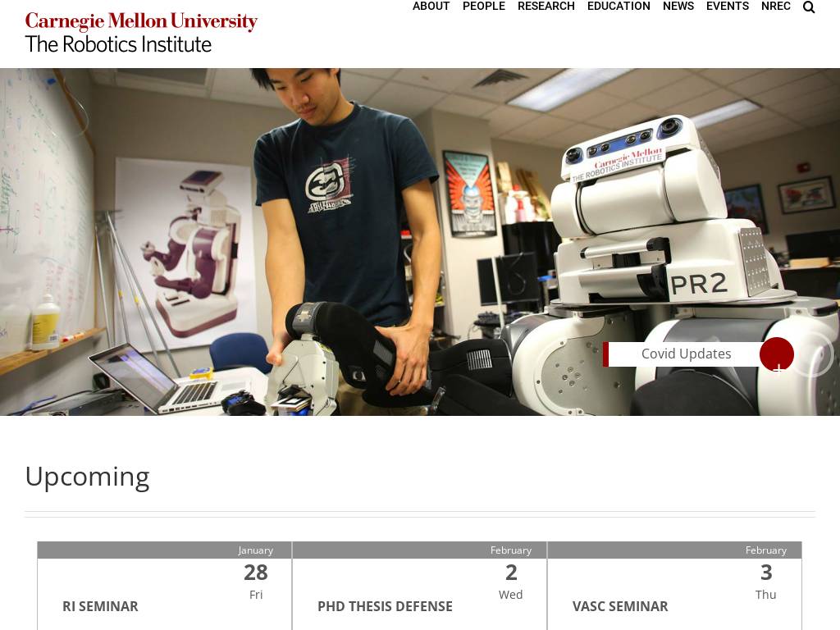Click the Covid Updates banner
This screenshot has width=840, height=630.
click(686, 354)
